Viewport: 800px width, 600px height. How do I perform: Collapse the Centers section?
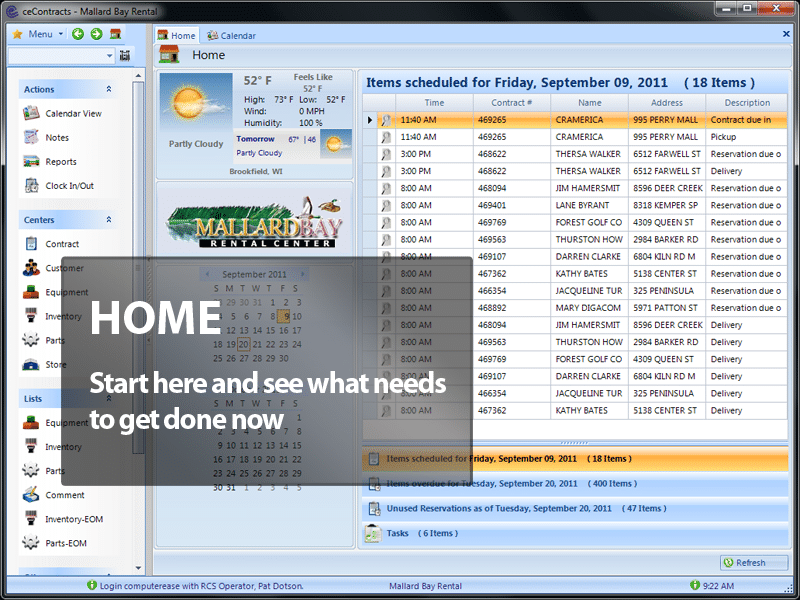[x=109, y=219]
